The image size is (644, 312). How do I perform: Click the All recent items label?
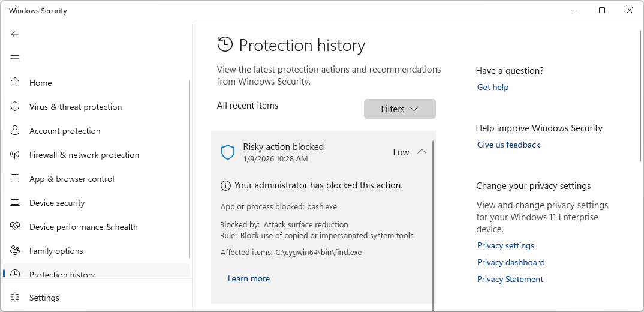coord(248,106)
